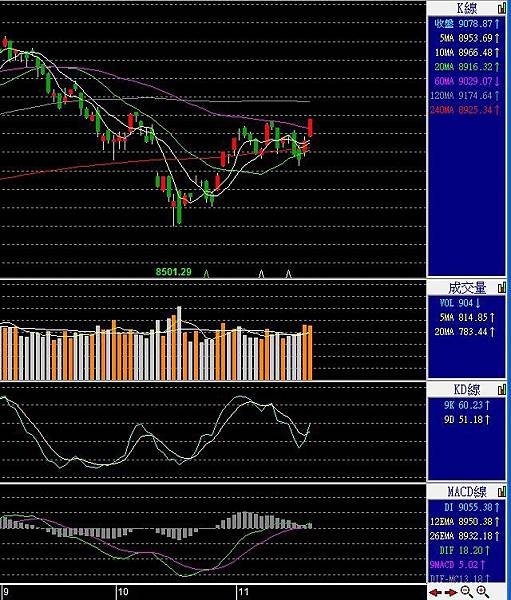Click the chart icon beside 成交量 header

[x=501, y=288]
